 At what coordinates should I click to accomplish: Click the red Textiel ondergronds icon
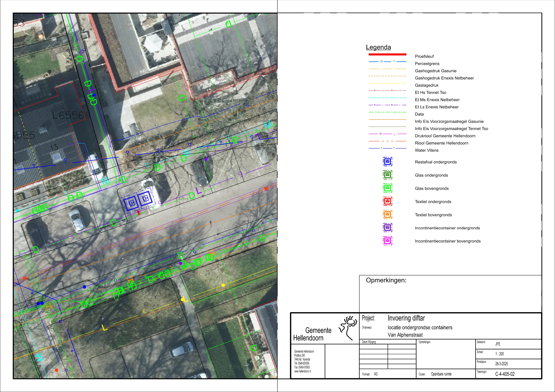point(387,201)
